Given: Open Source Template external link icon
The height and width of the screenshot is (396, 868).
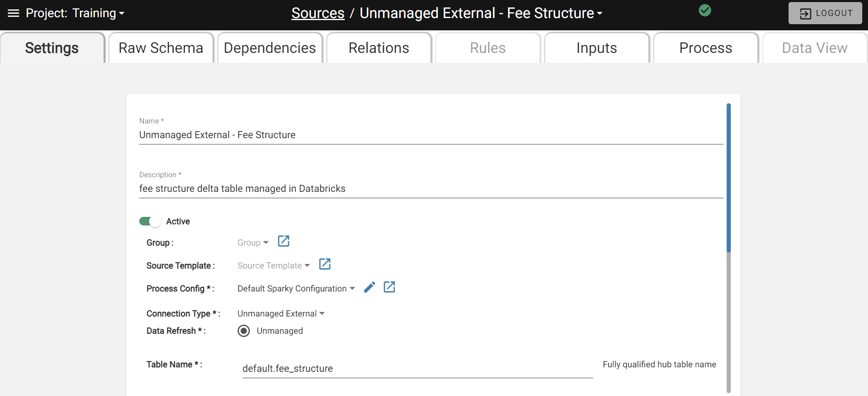Looking at the screenshot, I should 325,264.
